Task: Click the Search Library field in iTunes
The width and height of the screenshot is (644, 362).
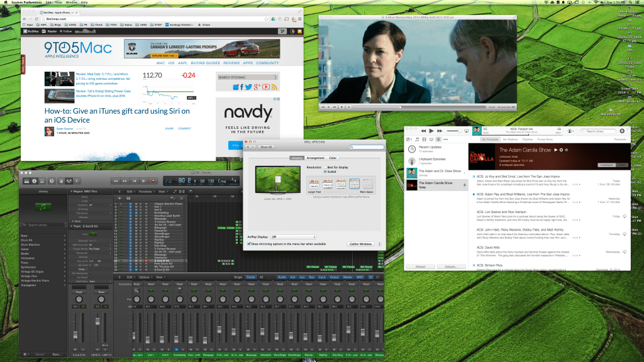Action: (597, 131)
